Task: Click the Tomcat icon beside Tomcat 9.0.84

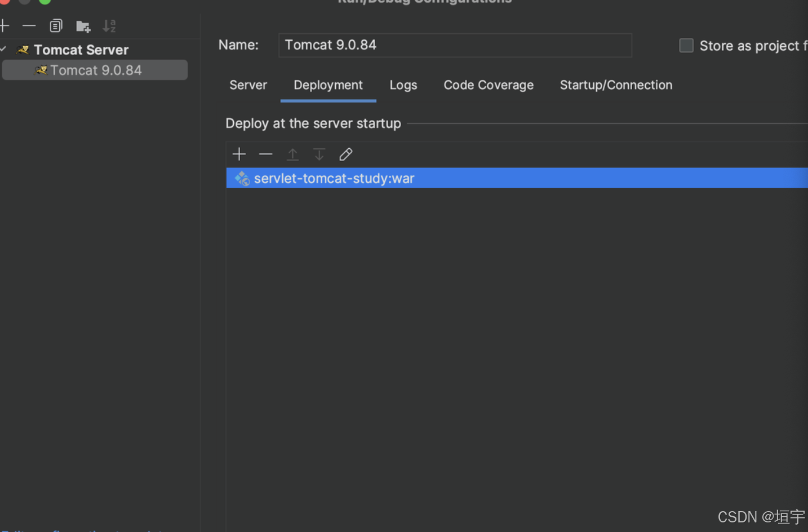Action: click(41, 70)
